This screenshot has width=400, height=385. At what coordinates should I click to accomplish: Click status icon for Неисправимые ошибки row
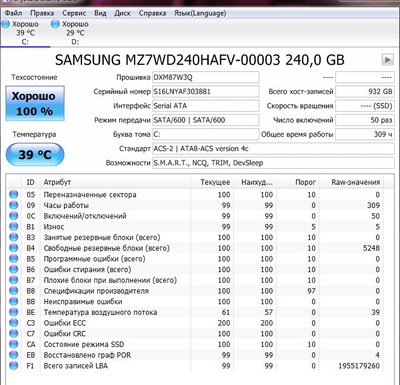pos(14,302)
